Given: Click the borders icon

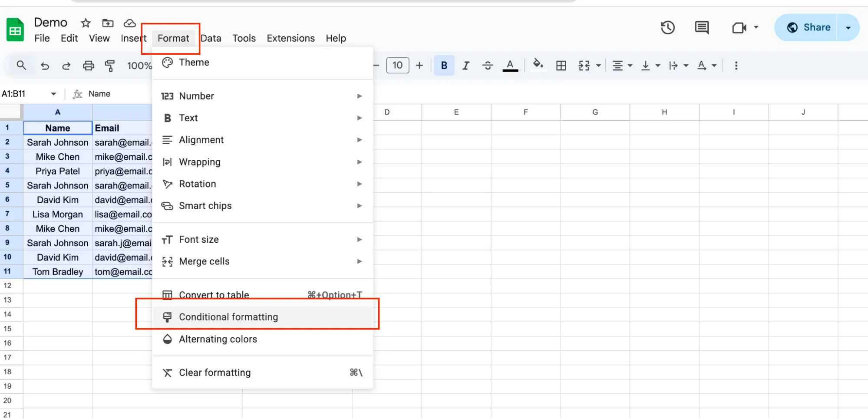Looking at the screenshot, I should 561,65.
